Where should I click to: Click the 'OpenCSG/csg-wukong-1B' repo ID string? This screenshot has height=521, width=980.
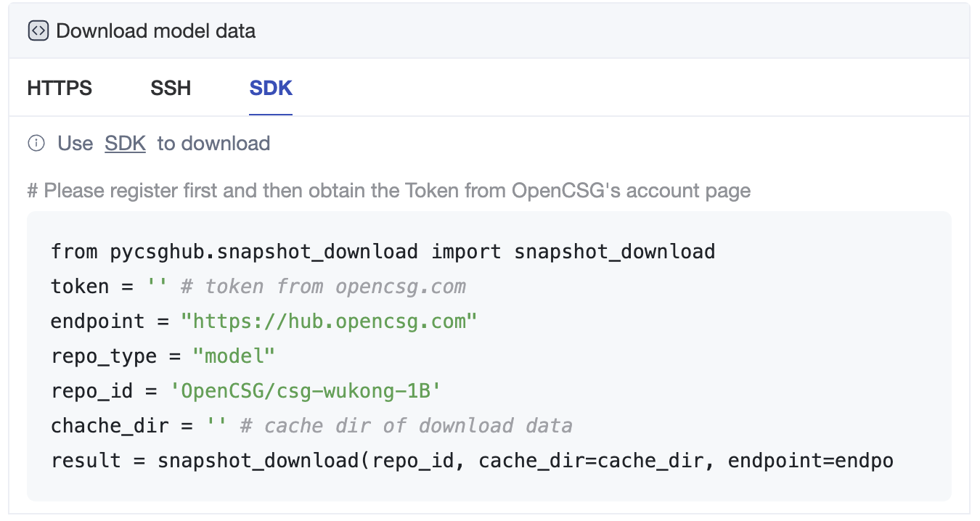[x=306, y=391]
